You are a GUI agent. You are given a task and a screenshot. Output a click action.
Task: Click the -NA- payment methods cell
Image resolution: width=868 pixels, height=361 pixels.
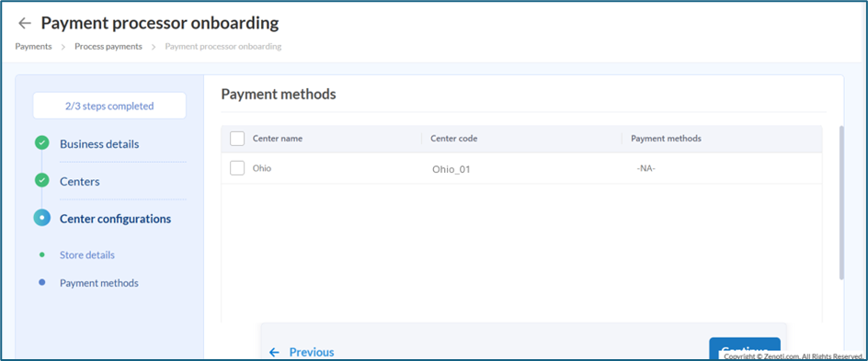[646, 169]
